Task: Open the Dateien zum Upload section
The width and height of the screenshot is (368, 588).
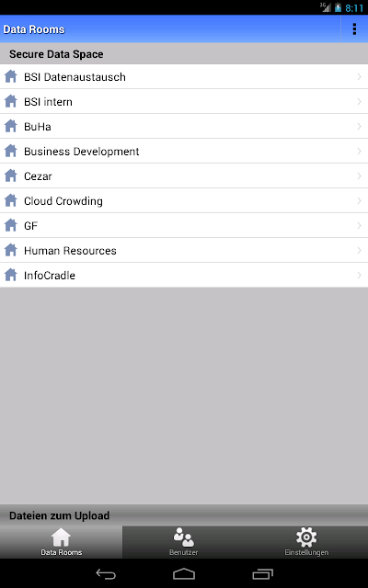Action: point(184,515)
